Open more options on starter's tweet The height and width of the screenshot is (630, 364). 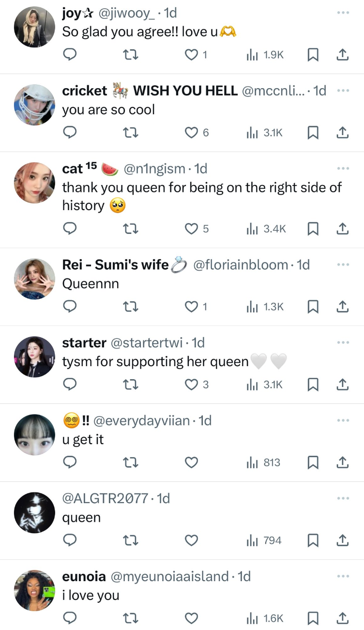343,342
